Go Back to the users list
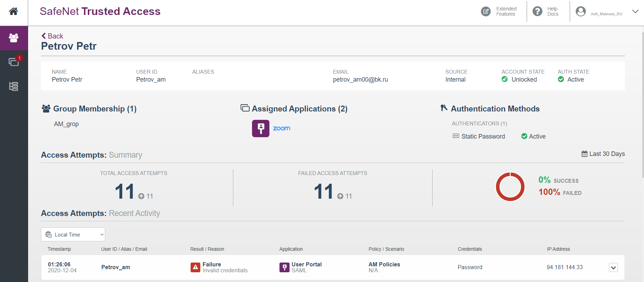The image size is (644, 282). click(52, 36)
